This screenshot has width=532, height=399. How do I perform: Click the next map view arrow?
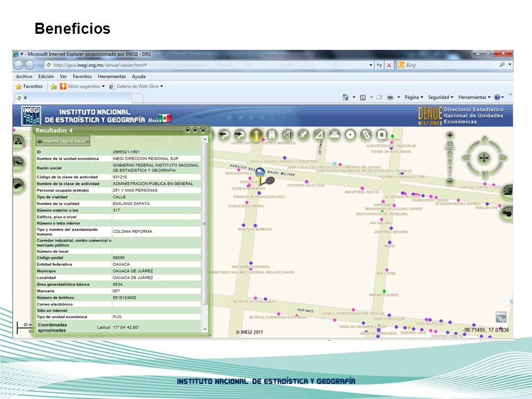click(x=239, y=135)
